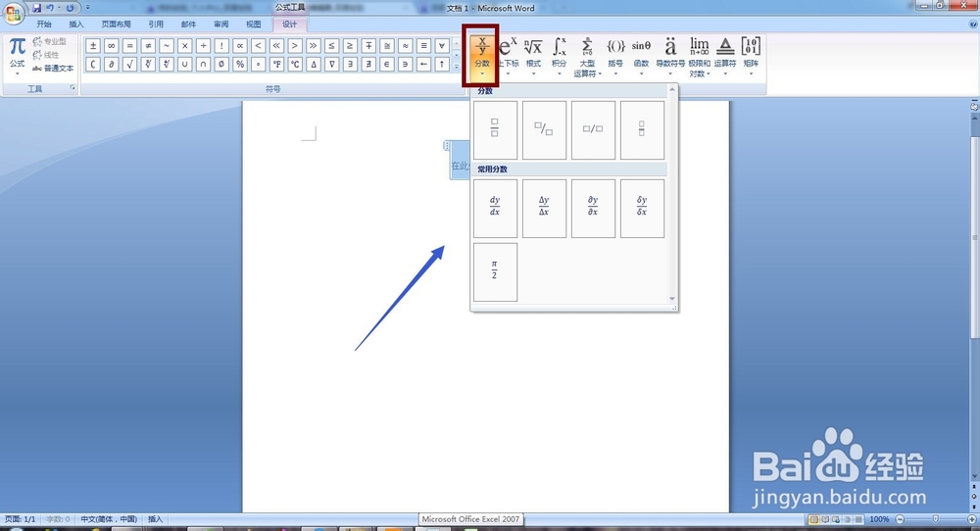Insert the proportional-to ∝ symbol
The width and height of the screenshot is (980, 531).
pos(240,46)
